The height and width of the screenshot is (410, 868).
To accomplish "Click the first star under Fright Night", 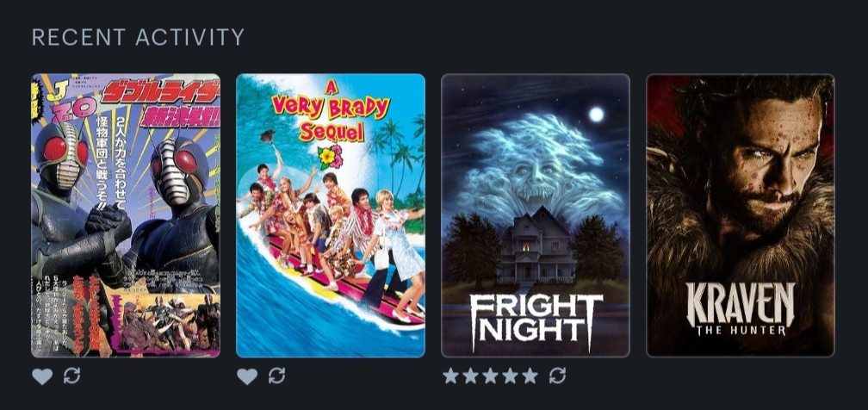I will tap(450, 376).
